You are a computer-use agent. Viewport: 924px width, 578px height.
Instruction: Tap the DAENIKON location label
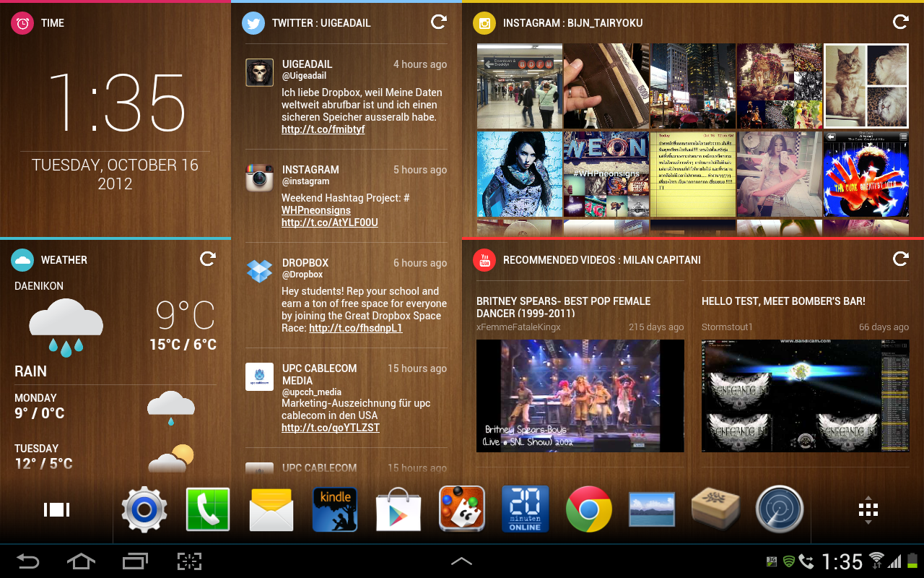point(39,286)
